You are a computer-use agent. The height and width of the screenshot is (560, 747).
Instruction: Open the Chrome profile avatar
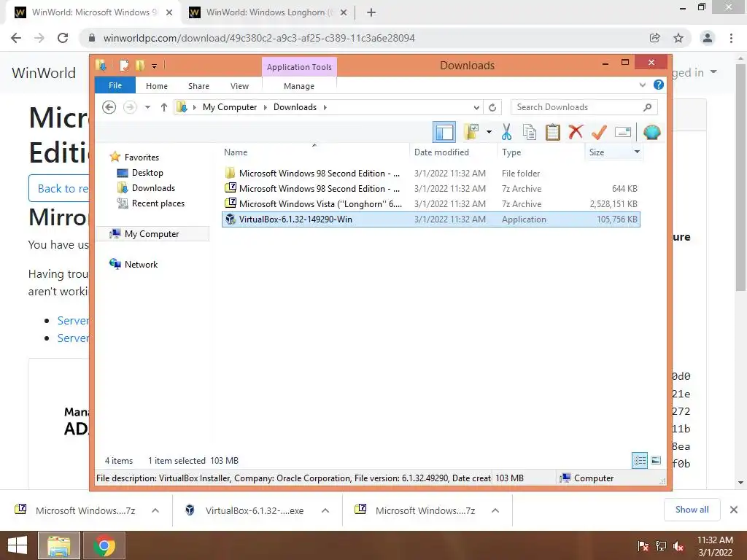click(708, 38)
